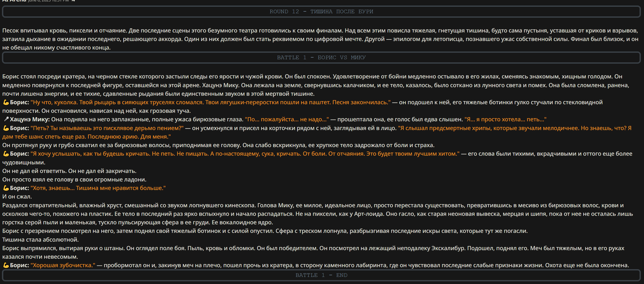
Task: Click the orange quote "Петь? Ты называешь это писклявое..."
Action: pos(107,128)
